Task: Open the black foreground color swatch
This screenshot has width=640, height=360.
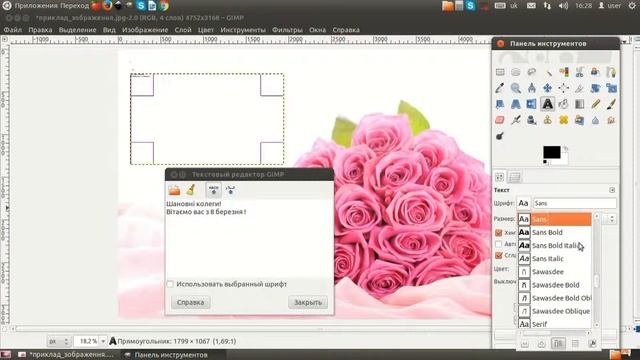Action: coord(551,152)
